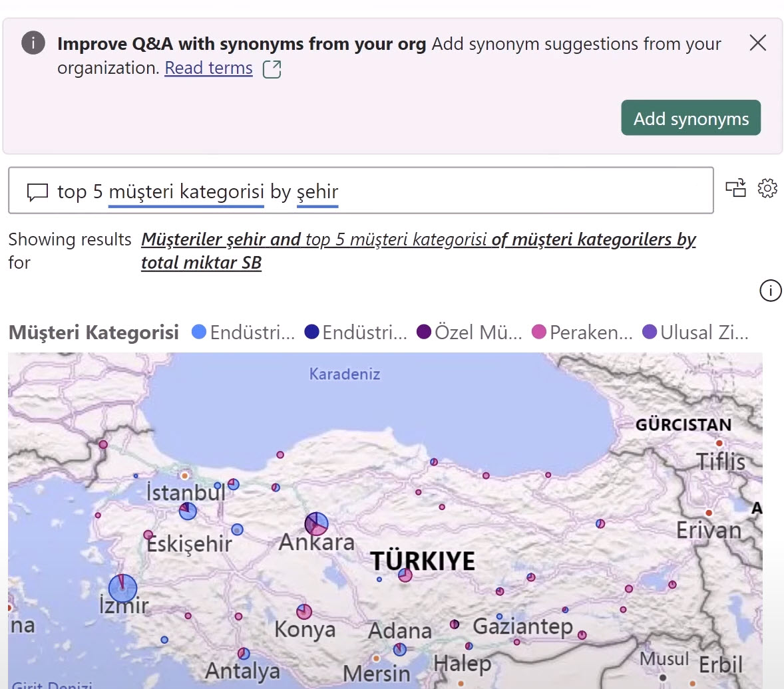The height and width of the screenshot is (689, 784).
Task: Click the Eskişehir city label
Action: click(189, 543)
